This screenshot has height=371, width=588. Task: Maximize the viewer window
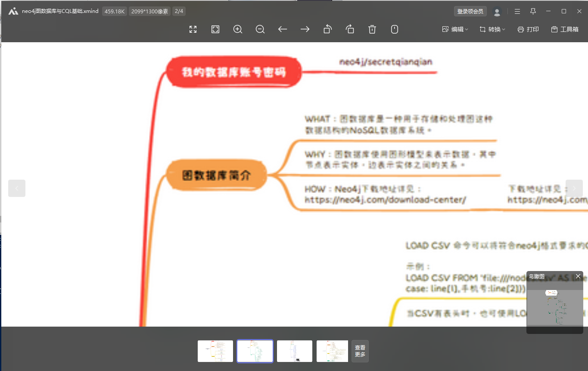(564, 11)
